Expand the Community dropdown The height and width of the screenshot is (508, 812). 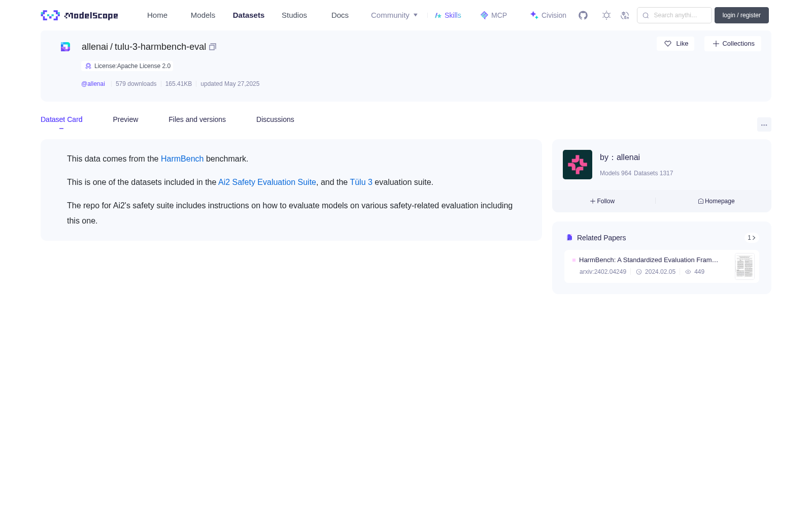(x=394, y=15)
